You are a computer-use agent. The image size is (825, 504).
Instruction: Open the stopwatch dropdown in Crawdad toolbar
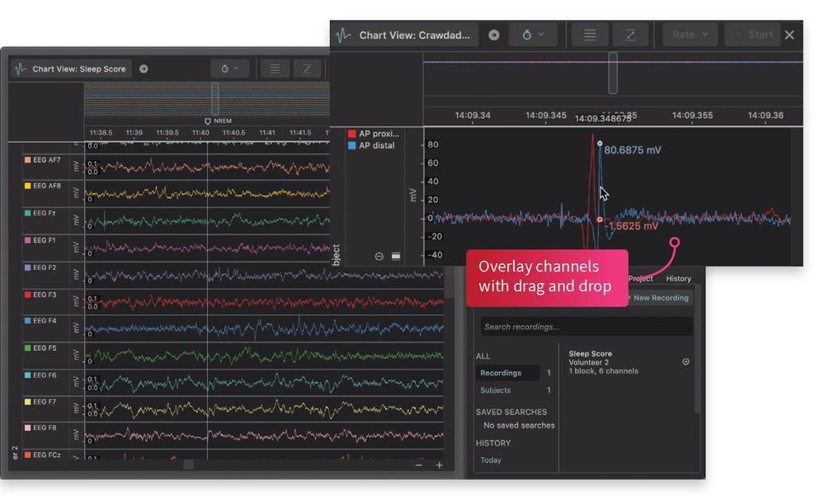pos(535,35)
